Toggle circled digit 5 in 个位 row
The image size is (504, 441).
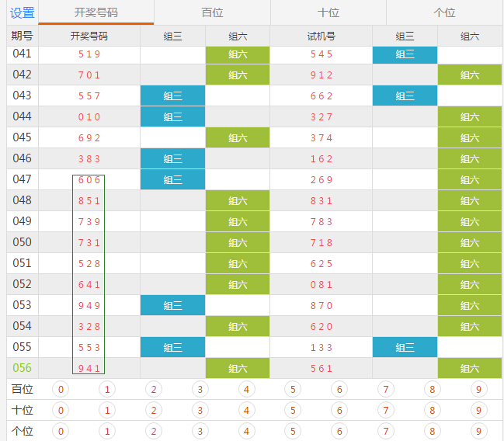coord(293,431)
